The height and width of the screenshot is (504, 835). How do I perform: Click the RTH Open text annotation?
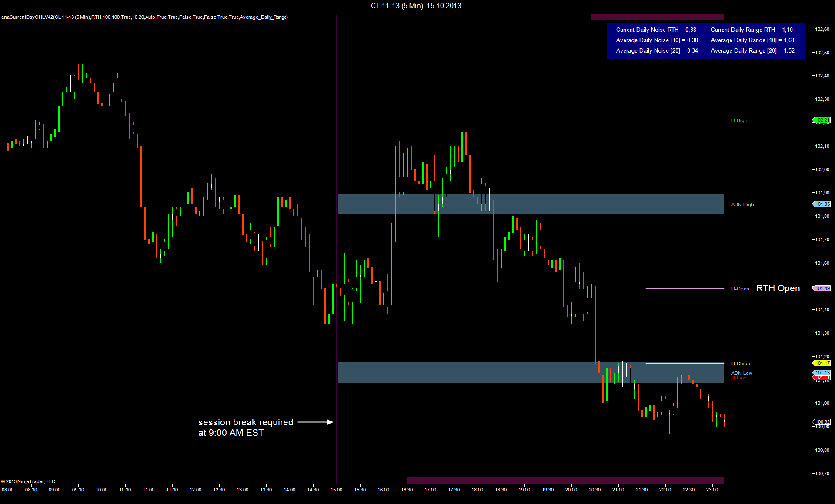click(x=778, y=288)
